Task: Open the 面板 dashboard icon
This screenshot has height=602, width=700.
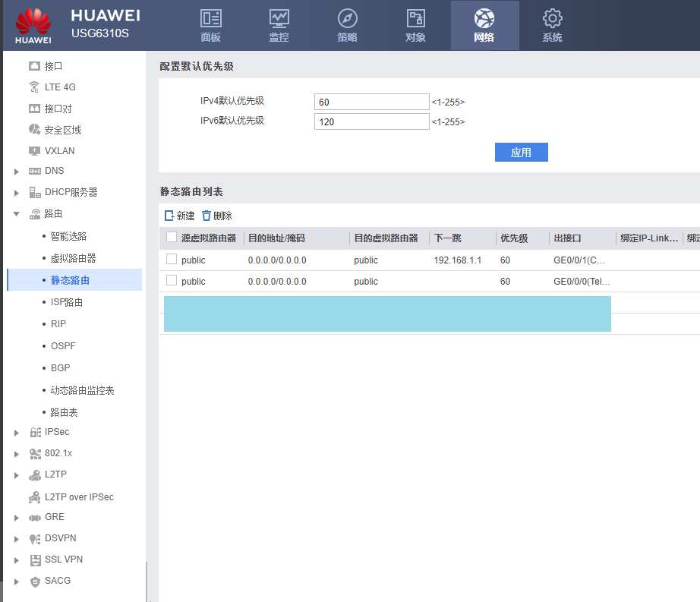Action: 210,18
